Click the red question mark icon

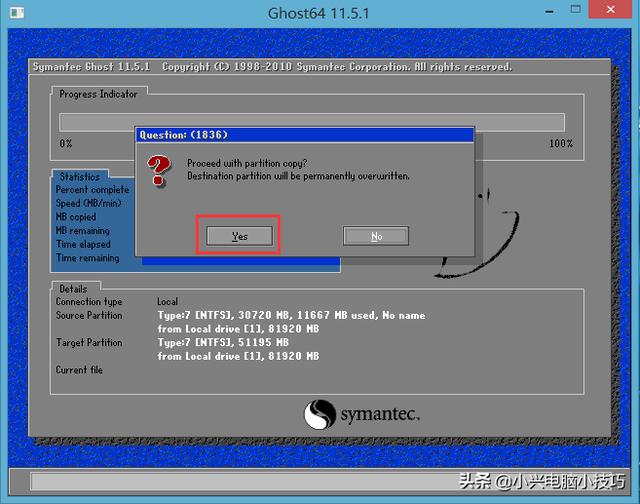(x=158, y=171)
